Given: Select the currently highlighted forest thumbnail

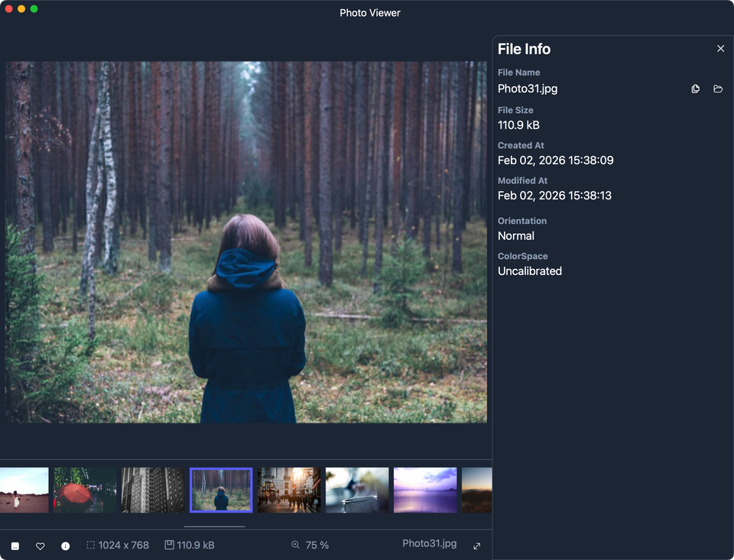Looking at the screenshot, I should click(x=220, y=490).
